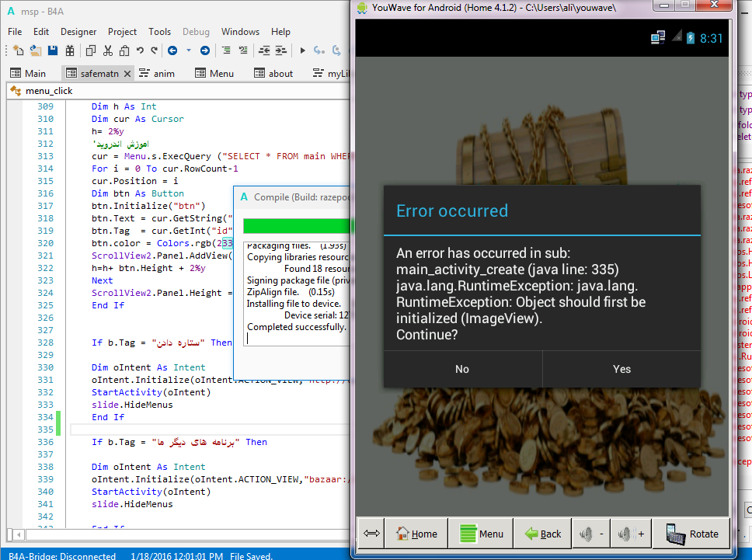Click the emulator Rotate button

(694, 534)
